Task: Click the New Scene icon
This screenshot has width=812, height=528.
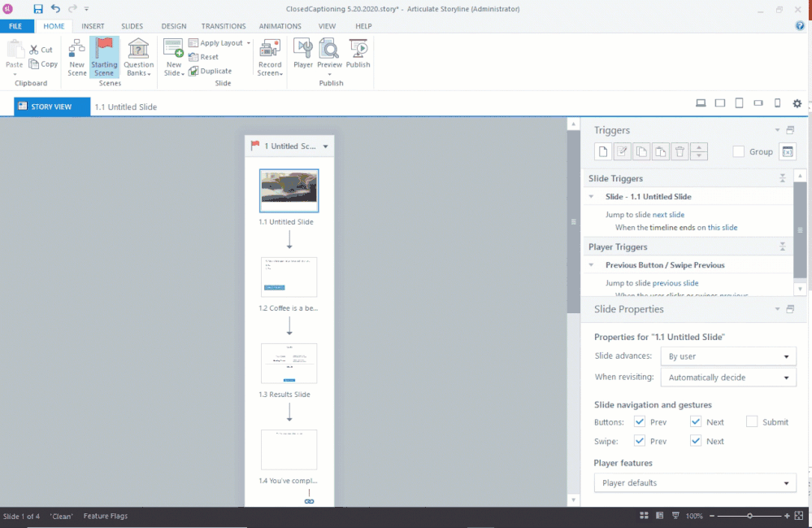Action: point(77,57)
